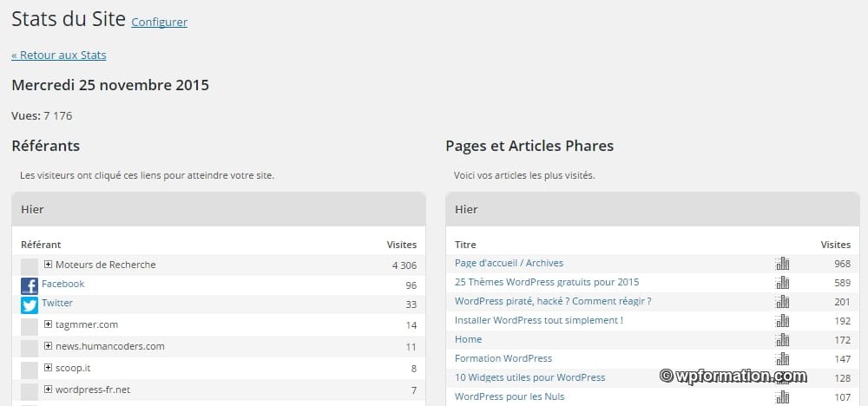Screen dimensions: 868x406
Task: Click the news.humancoders.com referrer name
Action: (x=110, y=346)
